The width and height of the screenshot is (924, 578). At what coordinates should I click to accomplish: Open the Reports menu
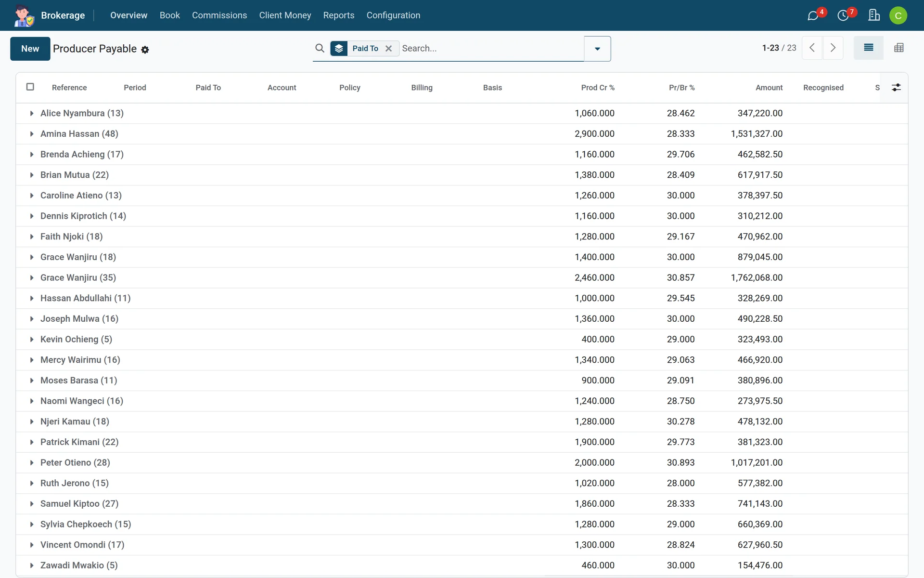(339, 15)
